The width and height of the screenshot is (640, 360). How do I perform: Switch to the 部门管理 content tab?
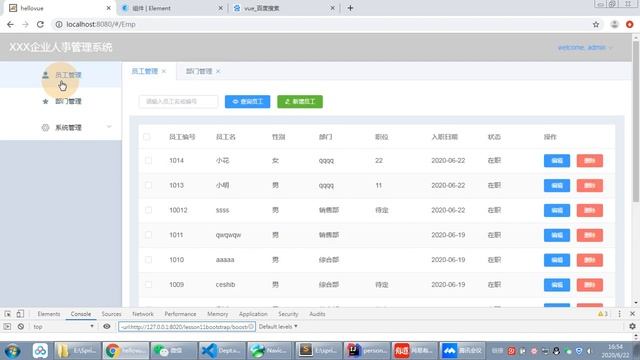199,71
